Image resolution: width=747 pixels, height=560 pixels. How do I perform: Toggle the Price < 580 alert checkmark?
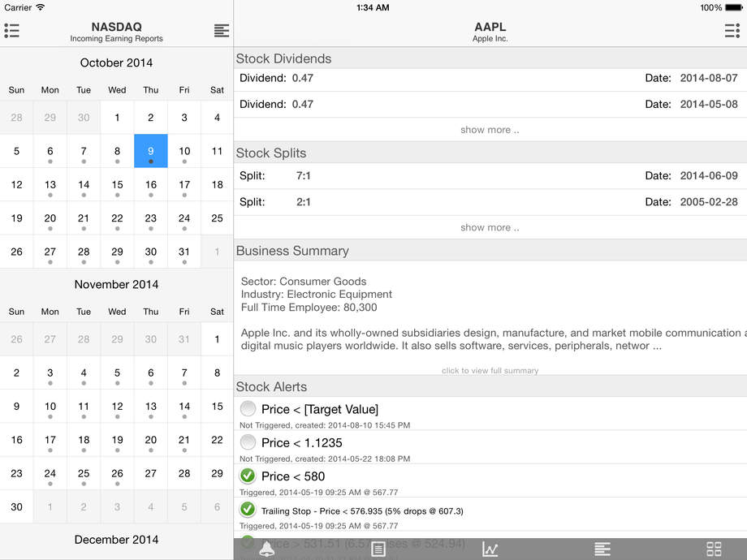[x=248, y=476]
